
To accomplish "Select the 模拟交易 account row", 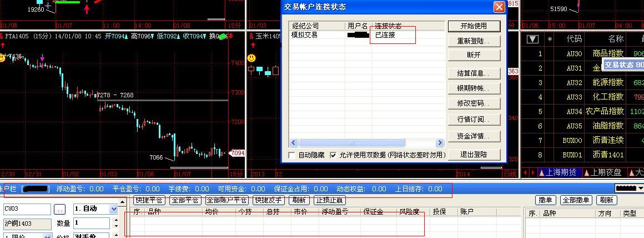I will point(367,36).
